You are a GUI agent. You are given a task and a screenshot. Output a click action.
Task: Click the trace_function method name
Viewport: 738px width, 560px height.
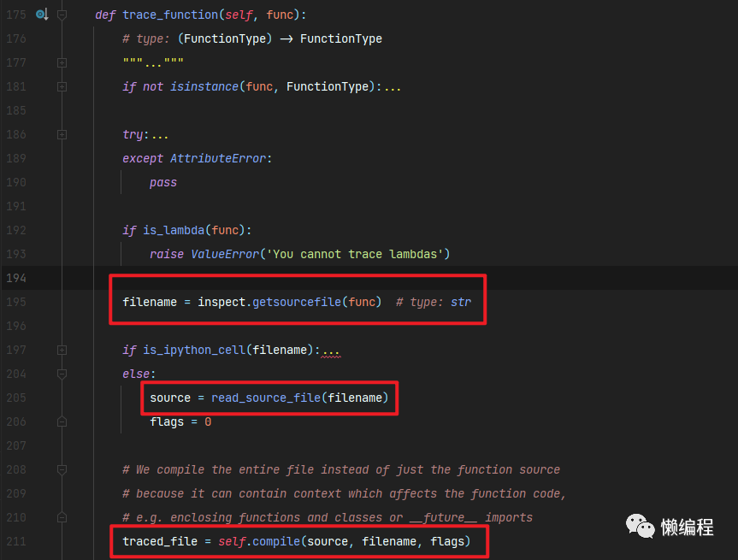pos(170,15)
